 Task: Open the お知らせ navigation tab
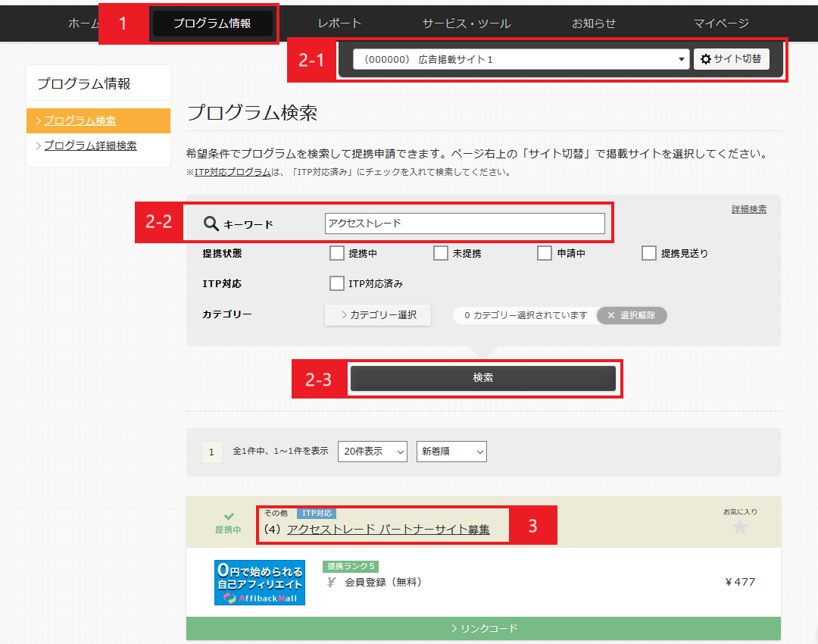(x=594, y=23)
